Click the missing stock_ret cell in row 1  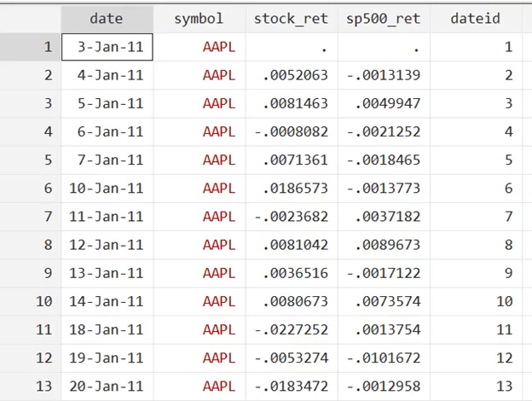(x=292, y=47)
